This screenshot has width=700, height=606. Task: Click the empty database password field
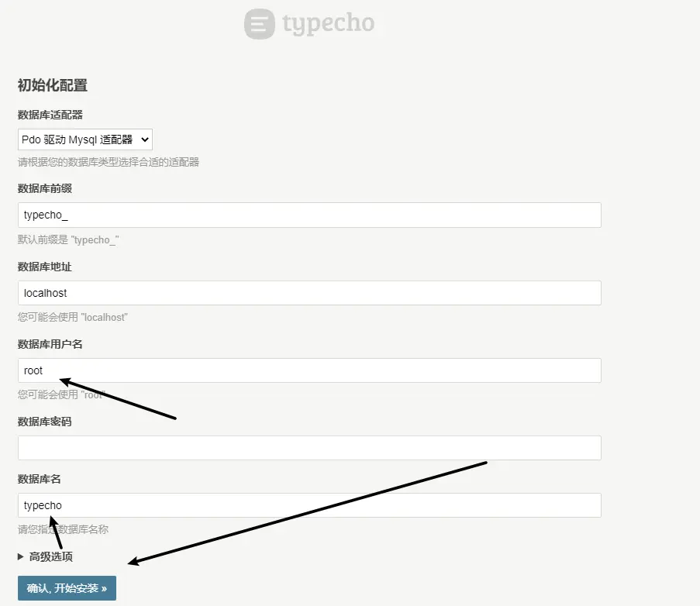coord(309,448)
